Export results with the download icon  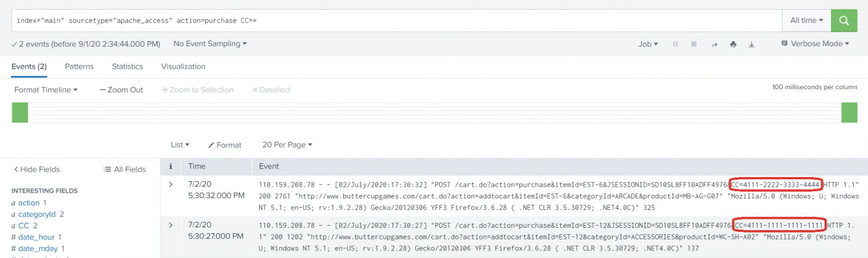[x=752, y=44]
